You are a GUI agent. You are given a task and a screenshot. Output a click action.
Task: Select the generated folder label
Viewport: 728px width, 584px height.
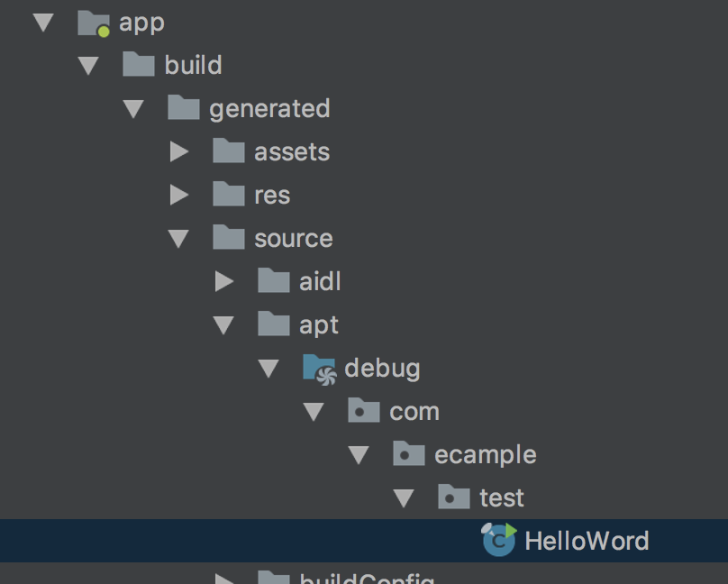click(269, 108)
